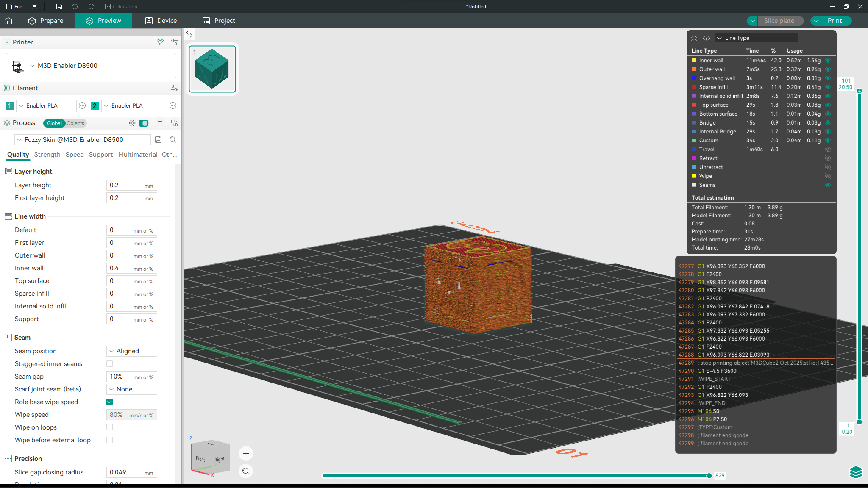The width and height of the screenshot is (868, 488).
Task: Click the search process settings icon
Action: (172, 139)
